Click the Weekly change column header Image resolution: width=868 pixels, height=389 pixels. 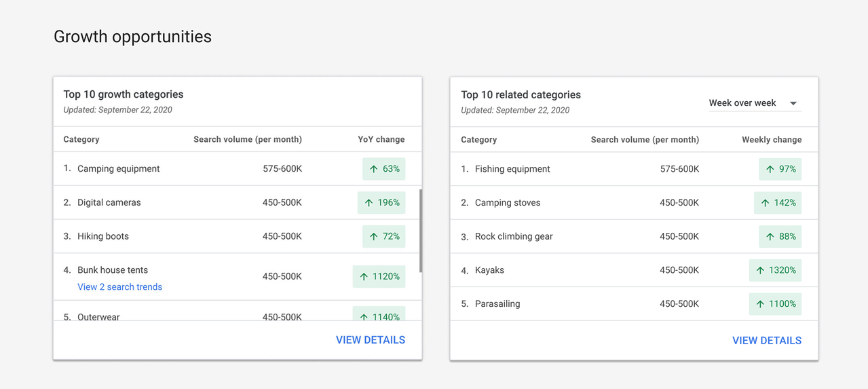coord(771,140)
